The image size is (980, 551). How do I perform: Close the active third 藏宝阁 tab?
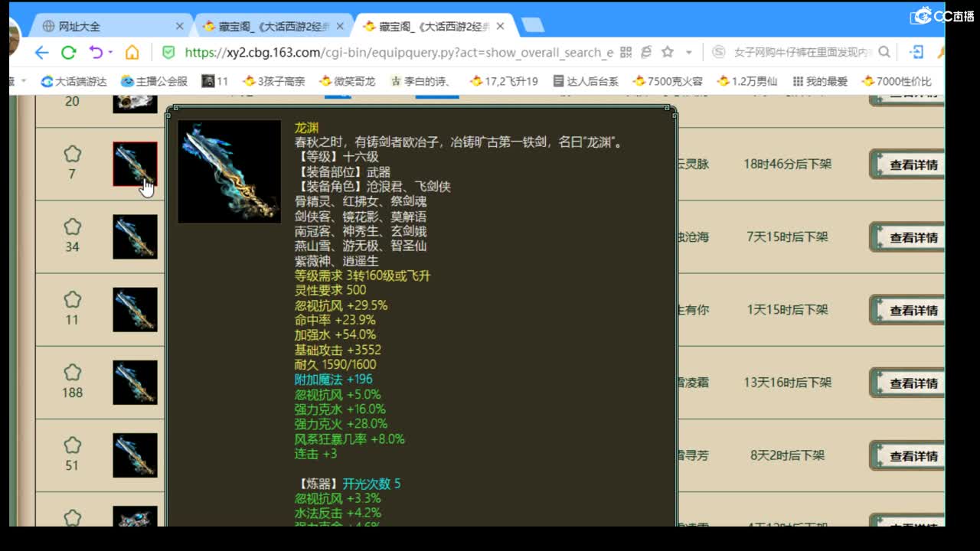501,26
